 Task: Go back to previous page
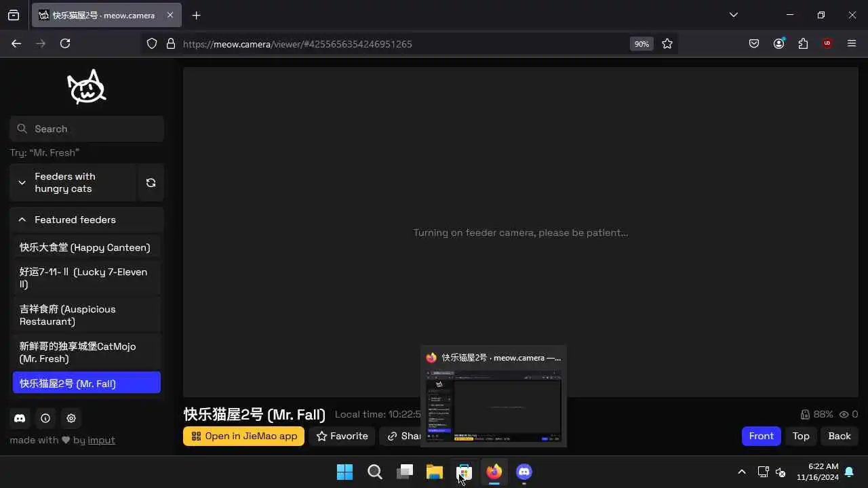pyautogui.click(x=16, y=43)
